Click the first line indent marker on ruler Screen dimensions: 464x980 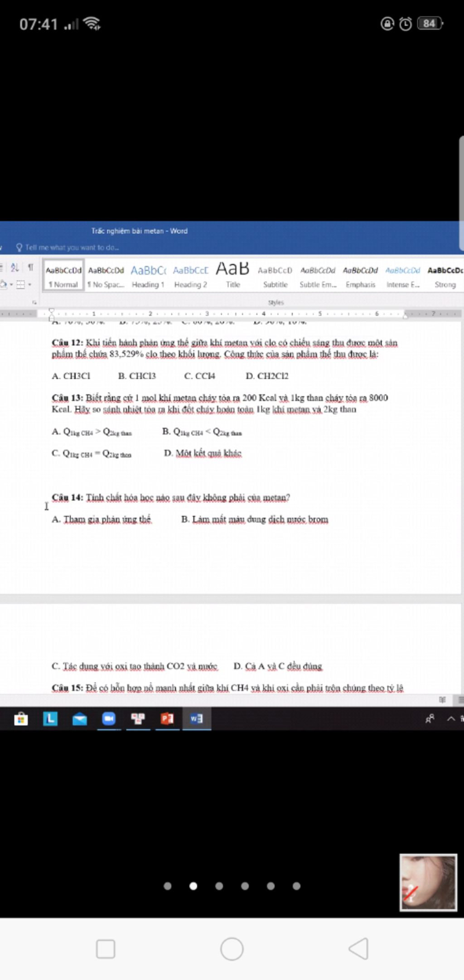click(52, 311)
